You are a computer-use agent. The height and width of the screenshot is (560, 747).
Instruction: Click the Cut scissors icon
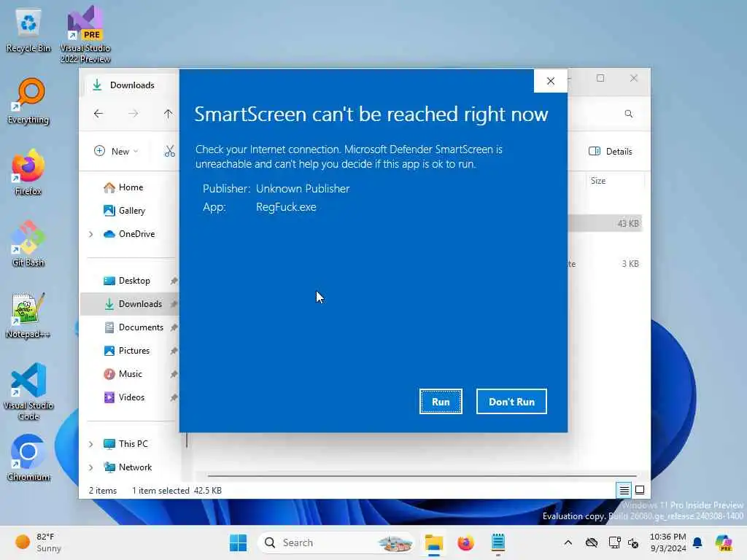coord(169,151)
